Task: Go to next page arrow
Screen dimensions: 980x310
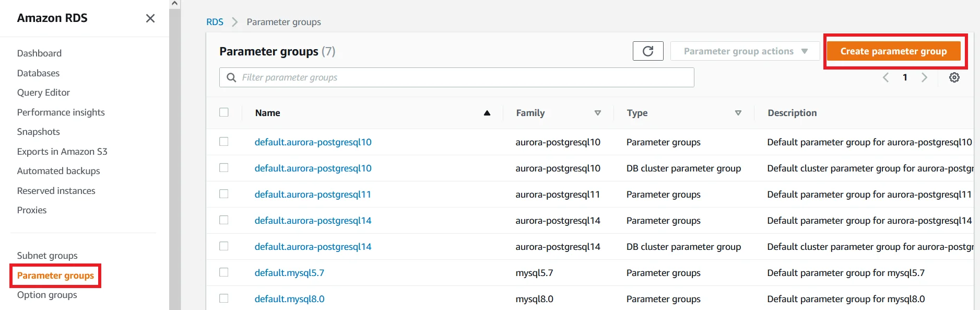Action: click(925, 77)
